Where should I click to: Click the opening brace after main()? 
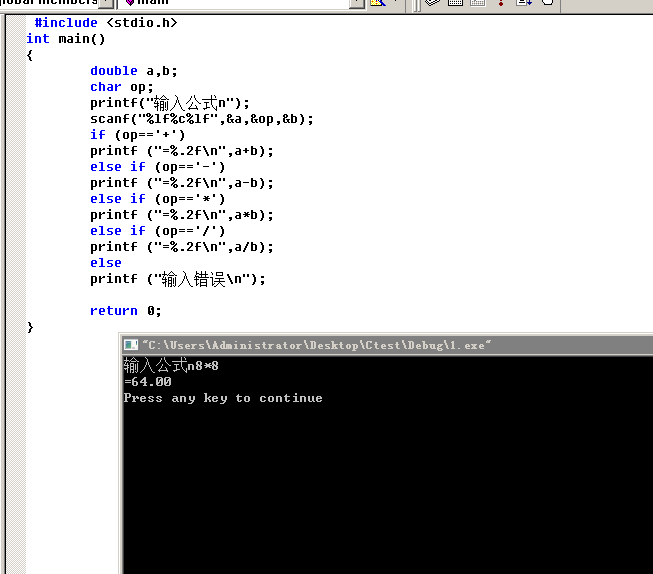tap(30, 55)
